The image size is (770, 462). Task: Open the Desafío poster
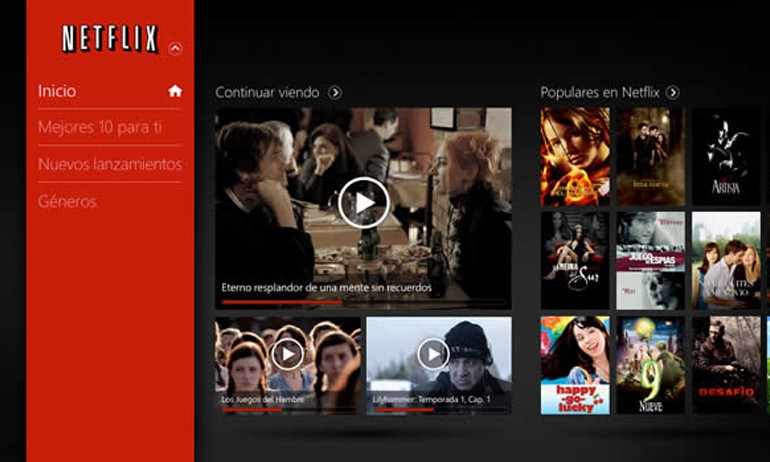726,365
